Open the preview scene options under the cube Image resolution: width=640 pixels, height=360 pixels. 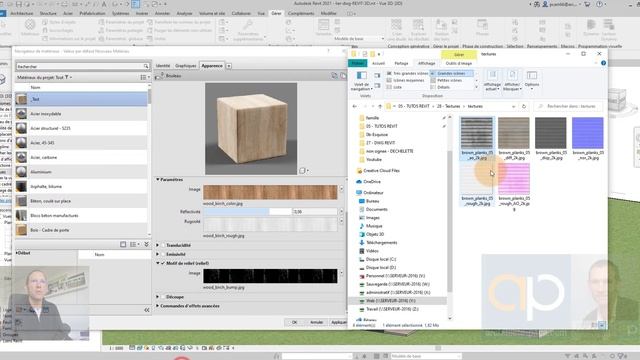coord(303,171)
